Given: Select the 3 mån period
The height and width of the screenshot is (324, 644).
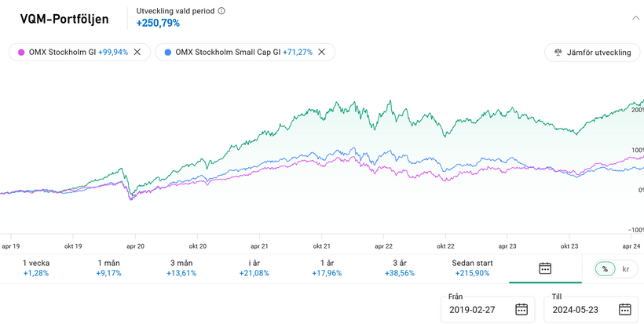Looking at the screenshot, I should coord(181,268).
